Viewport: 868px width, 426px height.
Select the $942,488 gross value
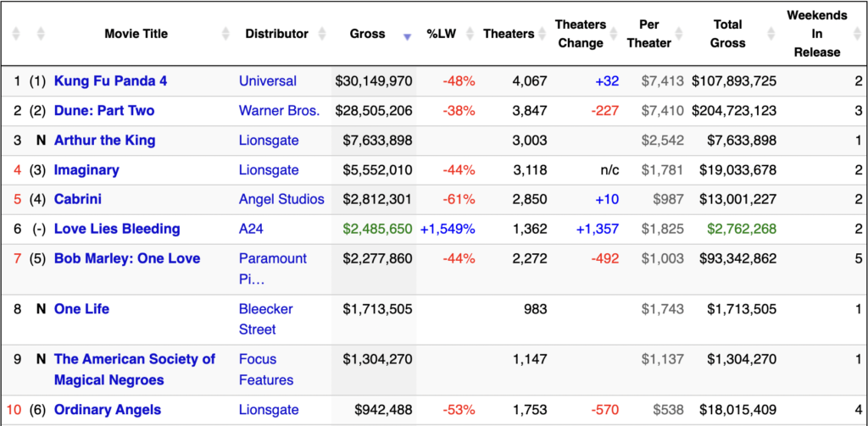coord(384,410)
